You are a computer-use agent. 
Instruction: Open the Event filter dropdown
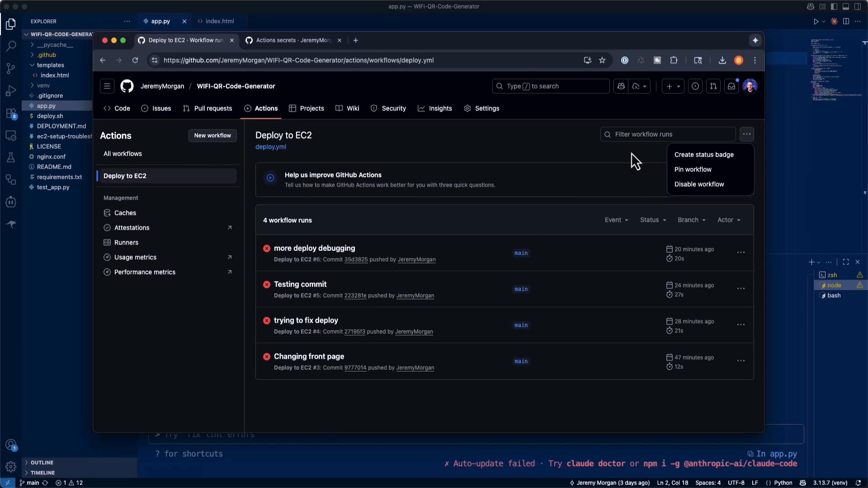617,220
